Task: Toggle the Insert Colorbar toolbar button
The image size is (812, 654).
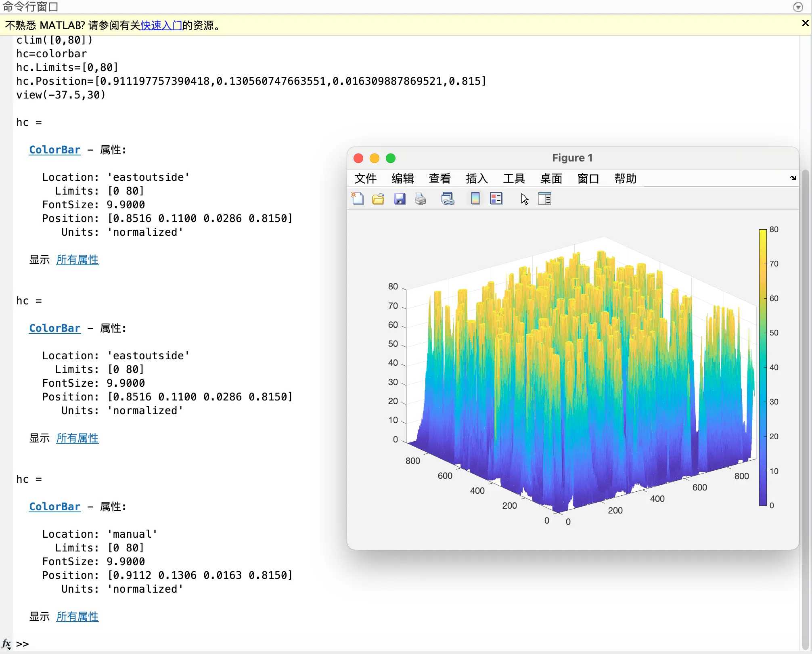Action: coord(475,199)
